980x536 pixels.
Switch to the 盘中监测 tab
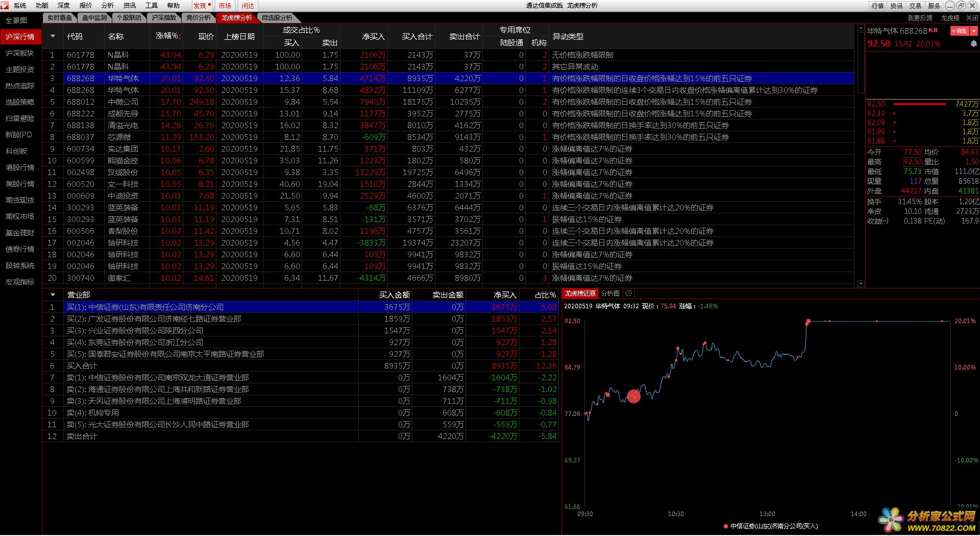pos(94,18)
